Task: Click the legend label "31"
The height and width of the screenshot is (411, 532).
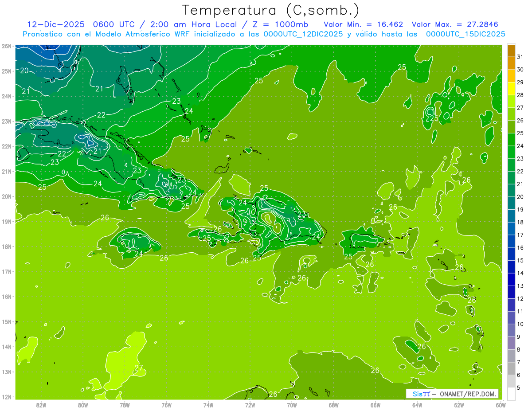Action: coord(520,57)
